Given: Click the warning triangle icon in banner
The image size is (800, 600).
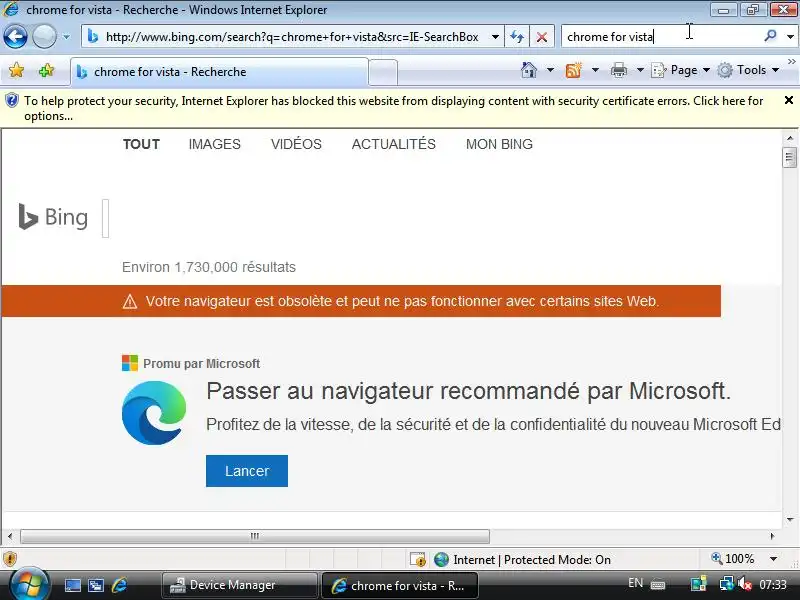Looking at the screenshot, I should pyautogui.click(x=130, y=302).
